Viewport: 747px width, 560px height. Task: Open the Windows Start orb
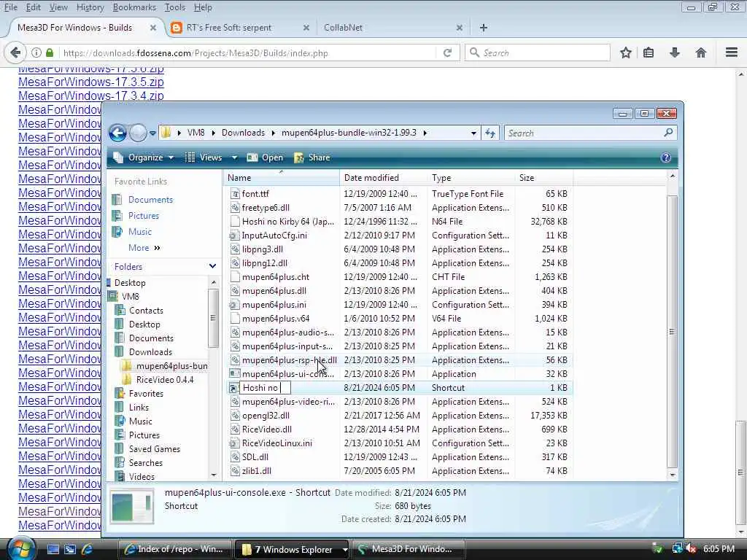[x=20, y=548]
